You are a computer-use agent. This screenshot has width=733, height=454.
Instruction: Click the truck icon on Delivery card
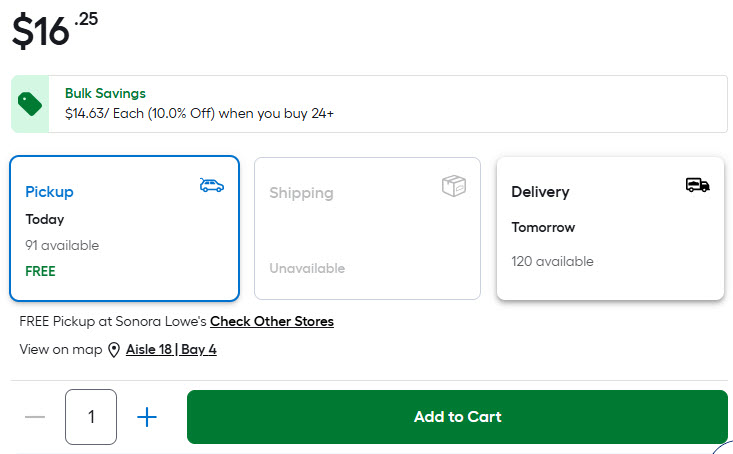point(697,185)
